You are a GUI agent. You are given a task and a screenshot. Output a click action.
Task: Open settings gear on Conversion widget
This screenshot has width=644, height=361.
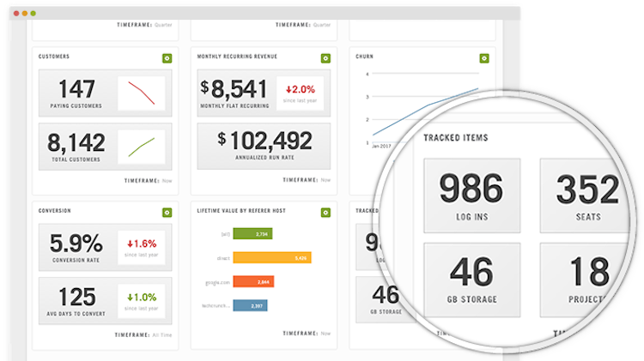coord(167,213)
